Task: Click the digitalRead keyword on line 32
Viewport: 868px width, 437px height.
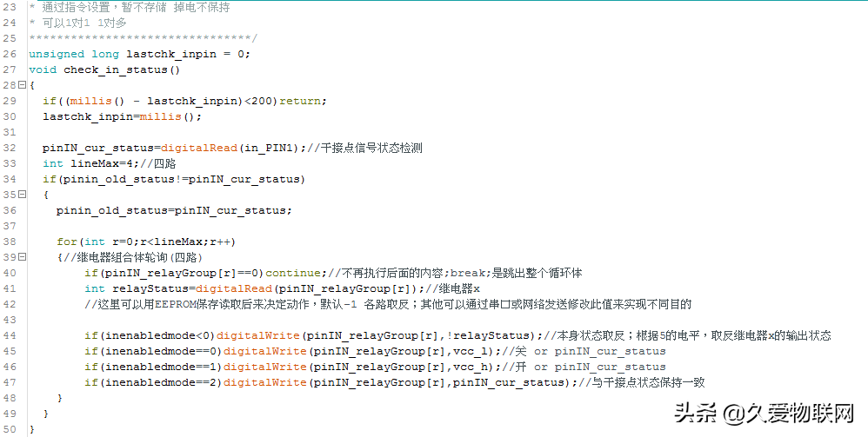Action: click(199, 148)
